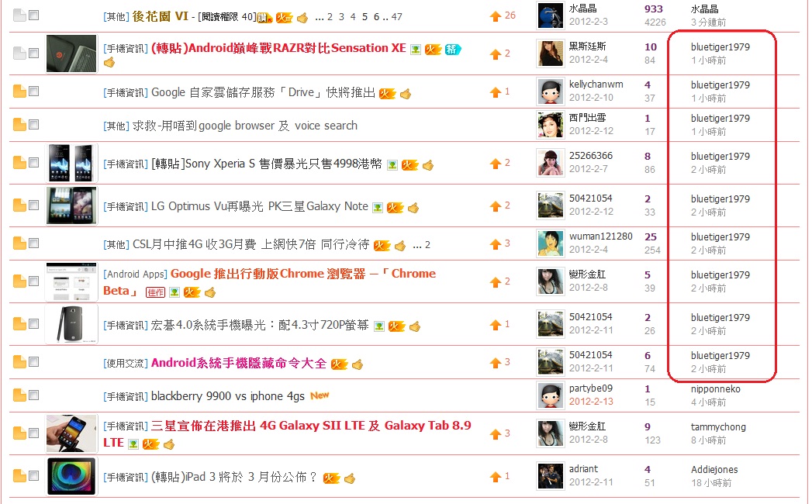The width and height of the screenshot is (812, 504).
Task: Open the Galaxy SII LTE thread thumbnail
Action: (71, 433)
